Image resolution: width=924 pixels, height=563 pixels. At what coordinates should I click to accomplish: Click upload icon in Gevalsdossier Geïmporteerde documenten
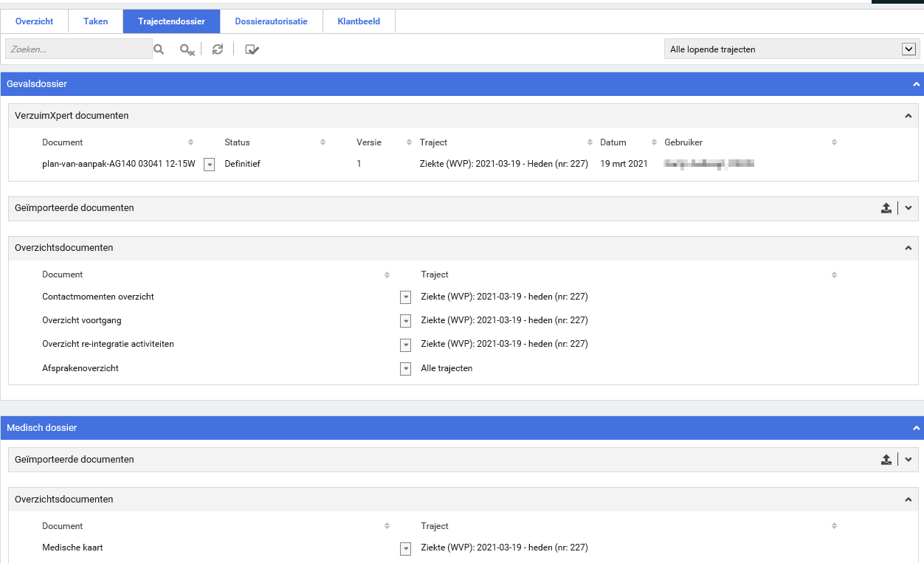[886, 209]
